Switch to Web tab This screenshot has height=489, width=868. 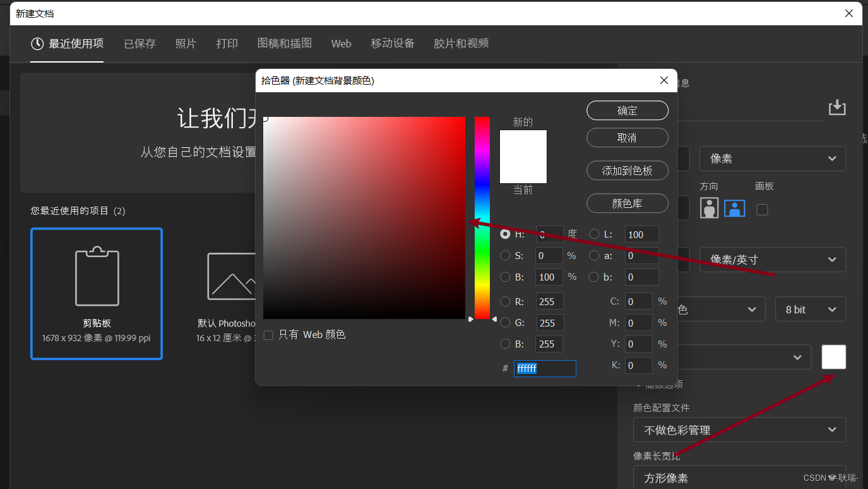[341, 44]
